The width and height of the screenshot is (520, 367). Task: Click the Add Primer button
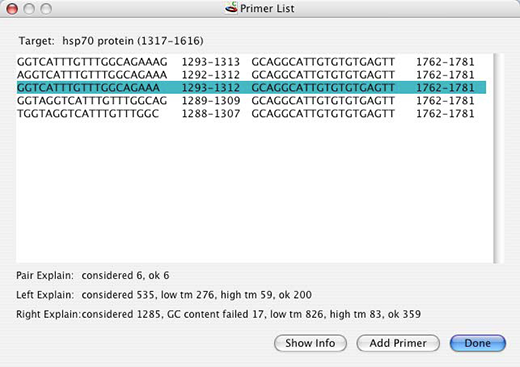398,343
